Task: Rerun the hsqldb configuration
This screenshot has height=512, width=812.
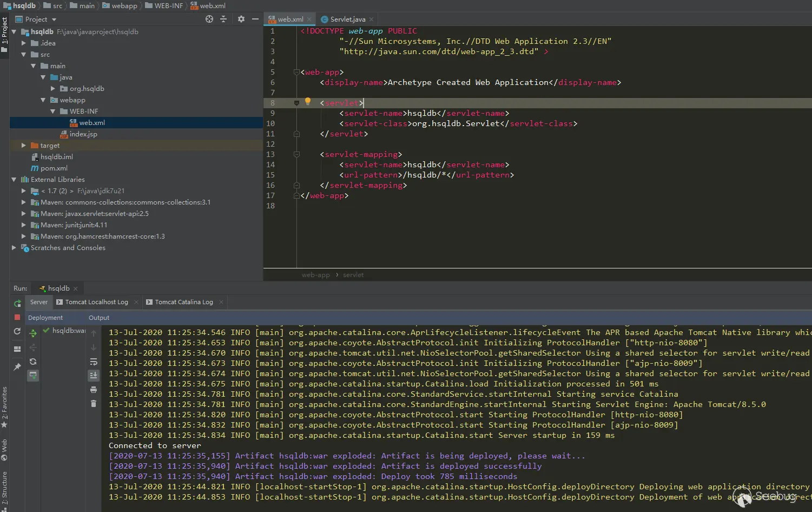Action: (17, 303)
